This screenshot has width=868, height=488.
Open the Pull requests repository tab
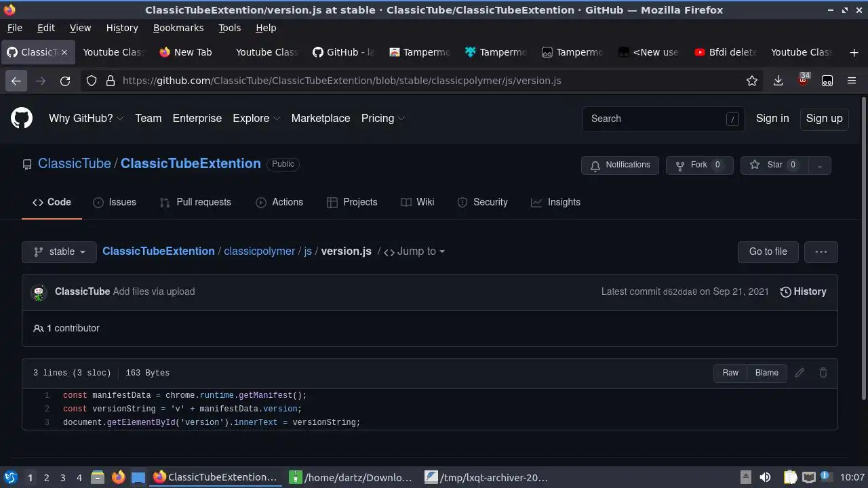pos(195,203)
